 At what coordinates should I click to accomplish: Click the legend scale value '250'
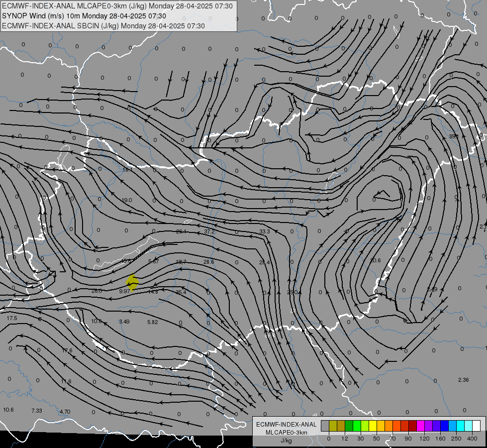point(456,439)
